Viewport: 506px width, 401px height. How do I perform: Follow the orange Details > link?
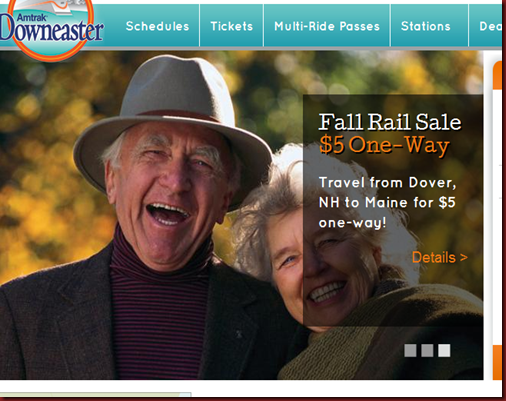[440, 257]
